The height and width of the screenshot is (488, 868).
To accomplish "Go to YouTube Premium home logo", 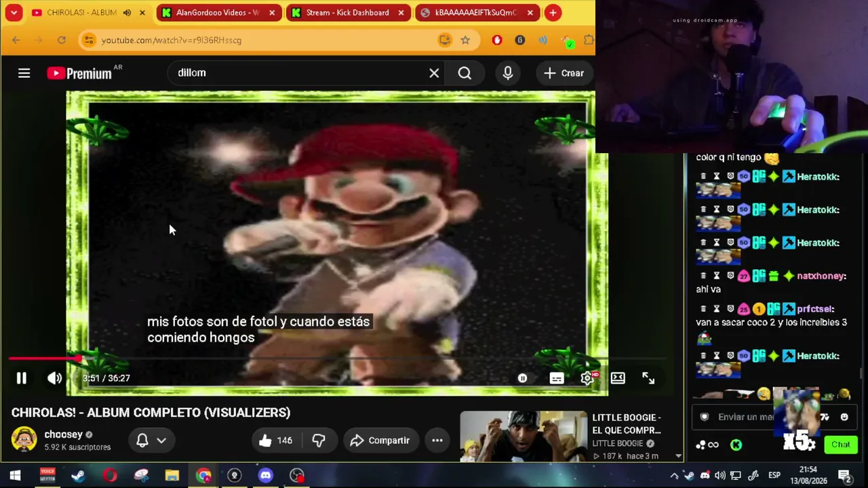I will pos(79,73).
